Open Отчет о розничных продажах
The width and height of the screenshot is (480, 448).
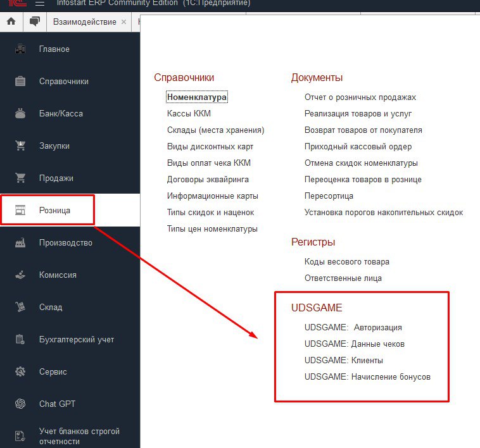tap(360, 97)
